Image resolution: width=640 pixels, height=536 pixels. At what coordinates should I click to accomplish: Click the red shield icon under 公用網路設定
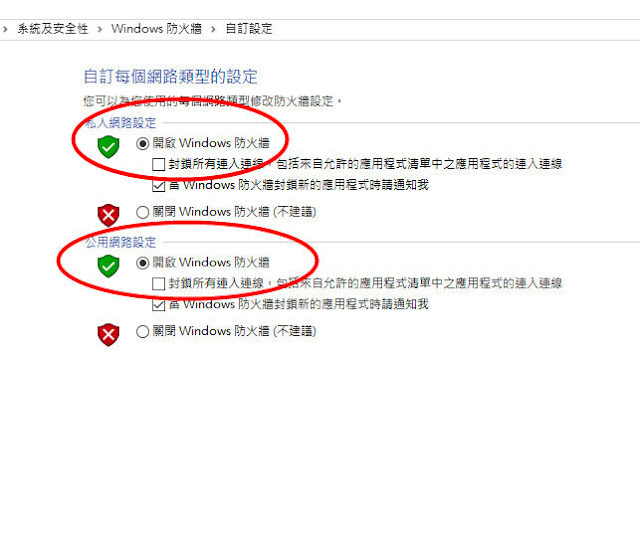click(x=108, y=335)
